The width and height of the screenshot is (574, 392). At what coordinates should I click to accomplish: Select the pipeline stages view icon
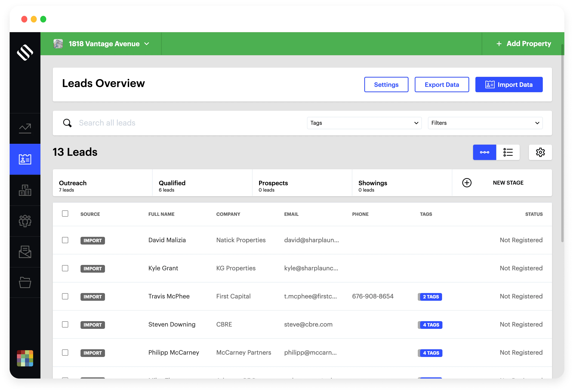(484, 152)
